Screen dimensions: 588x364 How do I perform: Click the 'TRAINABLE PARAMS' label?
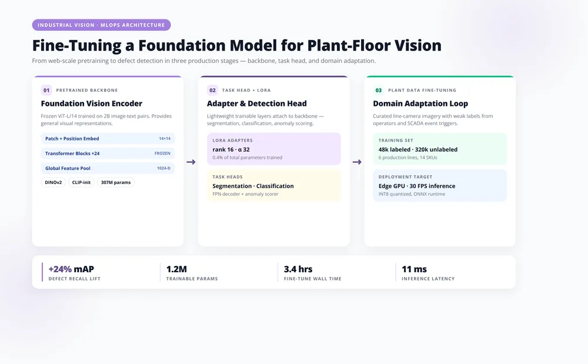[192, 279]
